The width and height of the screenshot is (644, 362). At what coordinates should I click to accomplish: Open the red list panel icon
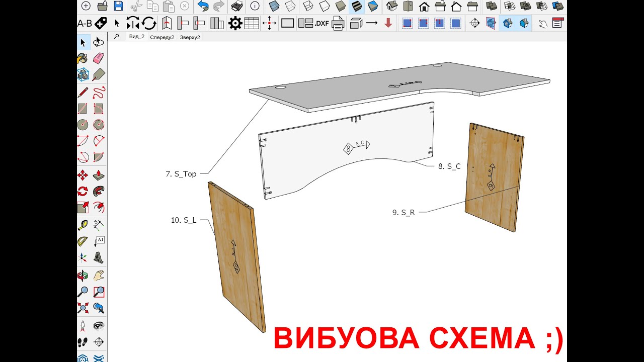pos(557,23)
